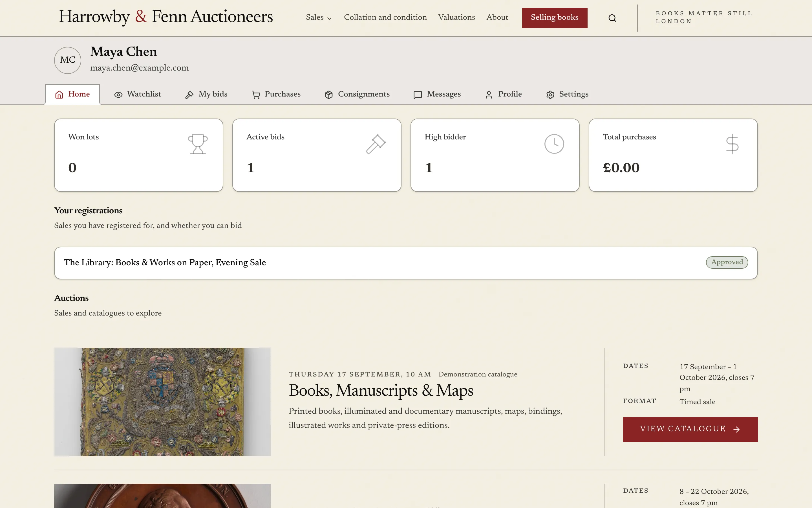Screen dimensions: 812x508
Task: Open The Library Evening Sale registration row
Action: click(406, 263)
